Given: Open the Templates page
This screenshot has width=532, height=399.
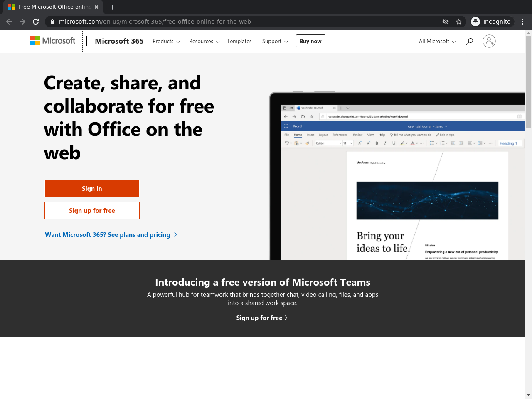Looking at the screenshot, I should click(x=239, y=41).
